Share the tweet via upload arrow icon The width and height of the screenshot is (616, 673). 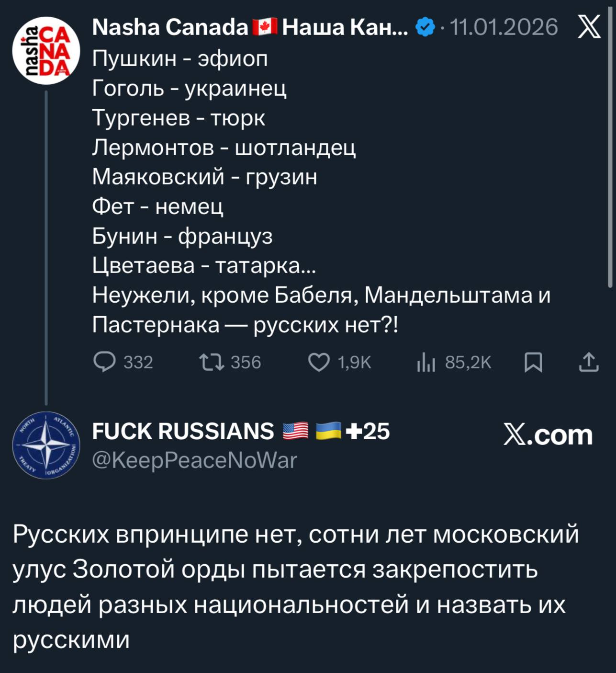[x=589, y=362]
